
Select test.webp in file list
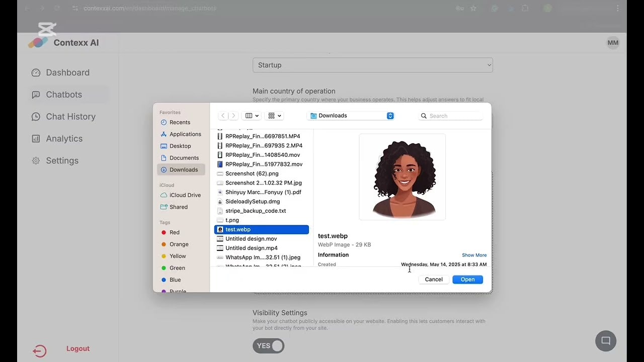[262, 229]
